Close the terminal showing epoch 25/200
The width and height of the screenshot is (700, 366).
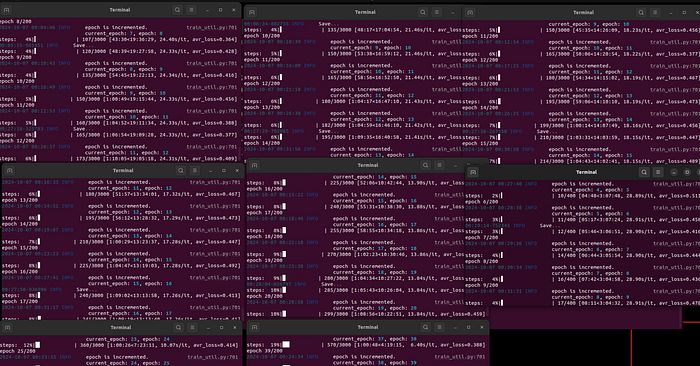(235, 328)
